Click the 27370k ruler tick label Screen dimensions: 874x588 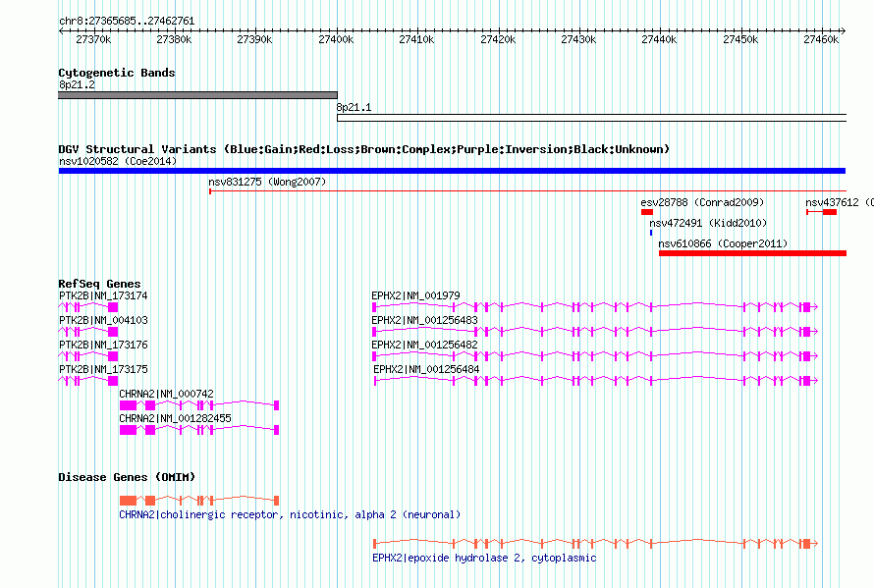[x=93, y=39]
